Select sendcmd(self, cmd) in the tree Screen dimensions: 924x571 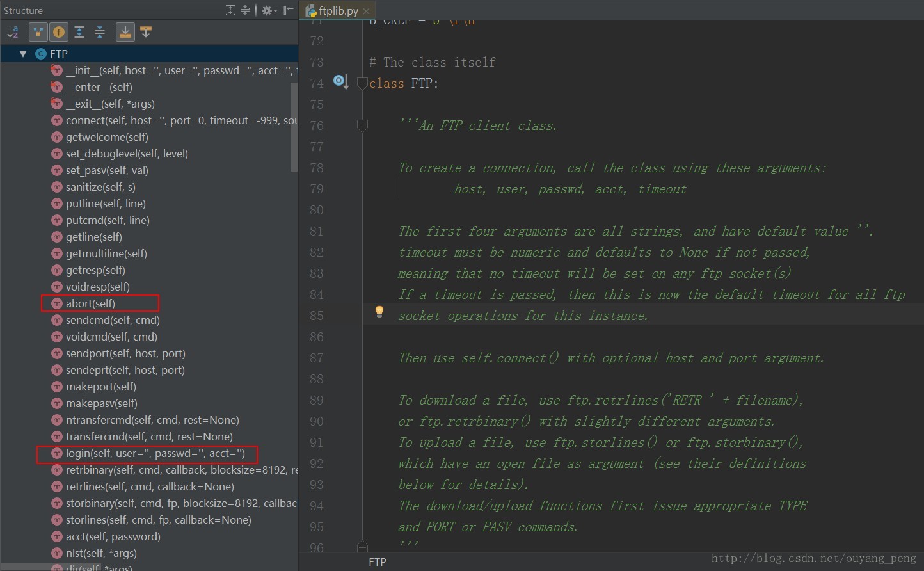click(113, 320)
